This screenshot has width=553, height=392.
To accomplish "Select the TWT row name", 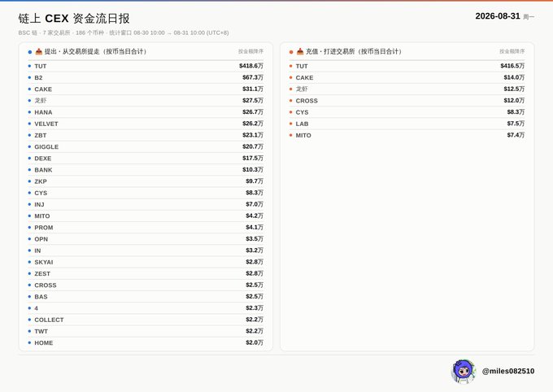I will 41,331.
